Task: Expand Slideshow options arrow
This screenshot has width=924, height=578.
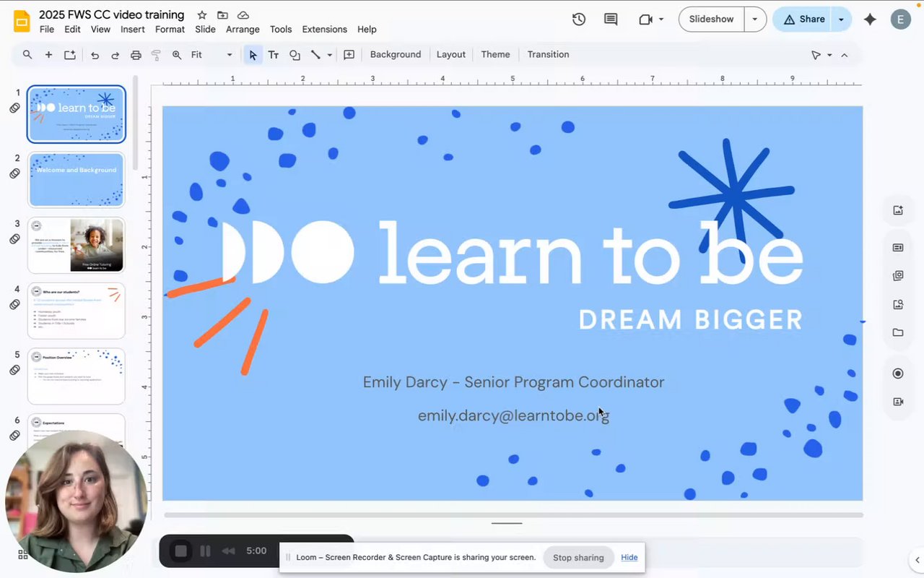Action: point(755,20)
